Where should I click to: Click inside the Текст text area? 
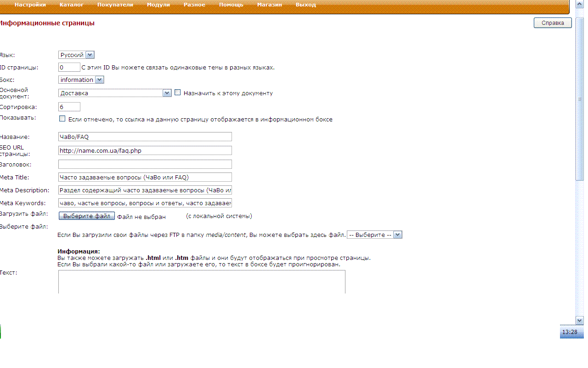(201, 282)
